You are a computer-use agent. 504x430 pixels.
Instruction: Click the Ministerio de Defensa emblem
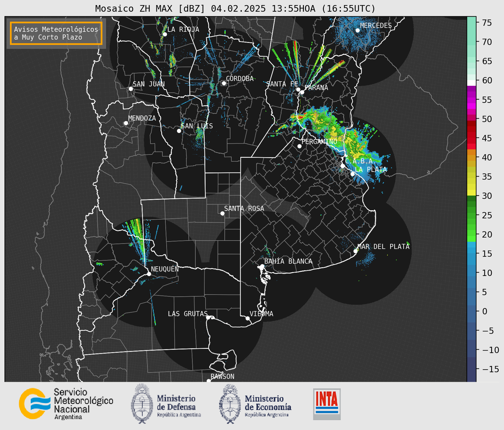[x=142, y=403]
